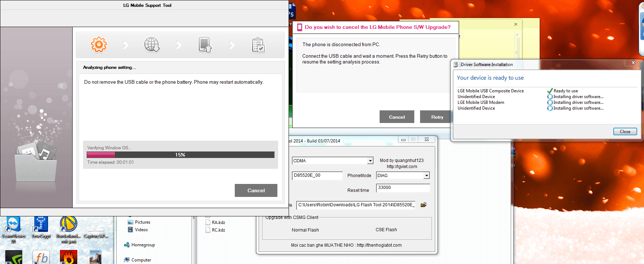
Task: Start CSE Flash in LG Flash Tool
Action: [386, 230]
